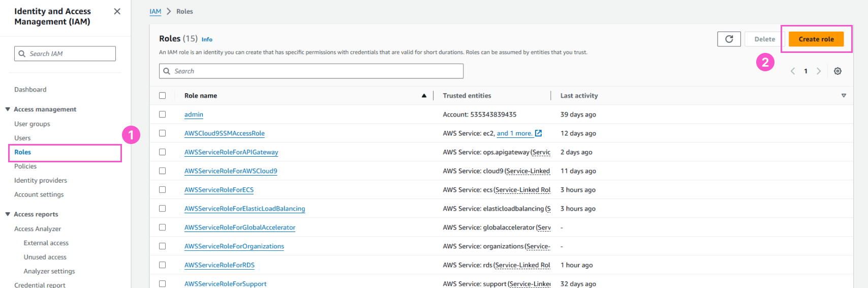The width and height of the screenshot is (868, 288).
Task: Click the Trusted entities column header
Action: tap(467, 96)
